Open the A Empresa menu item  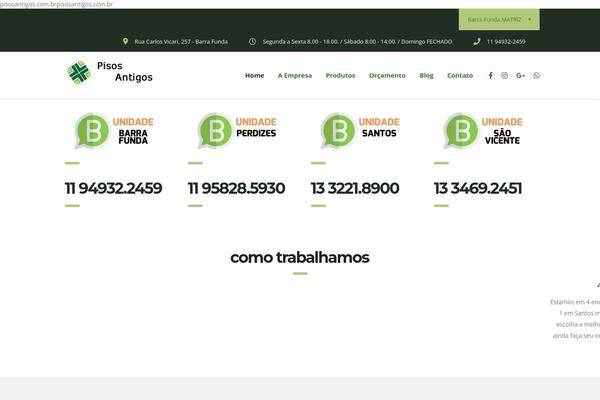[x=295, y=75]
